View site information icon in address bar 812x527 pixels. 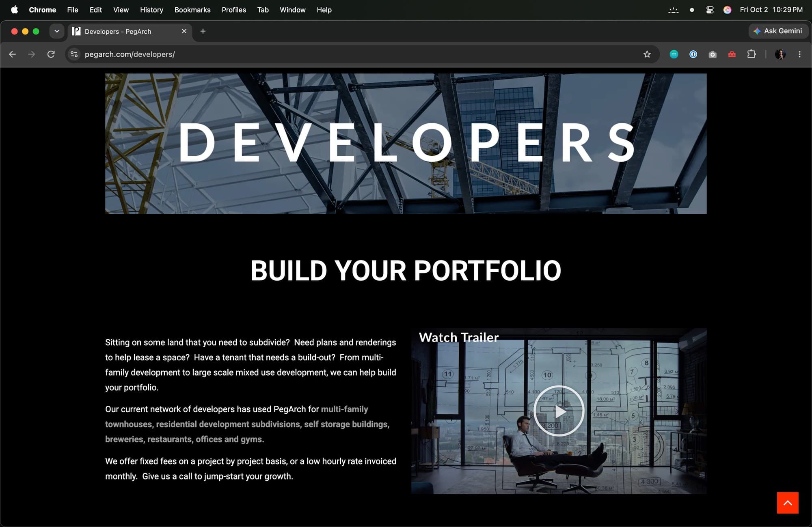coord(74,54)
